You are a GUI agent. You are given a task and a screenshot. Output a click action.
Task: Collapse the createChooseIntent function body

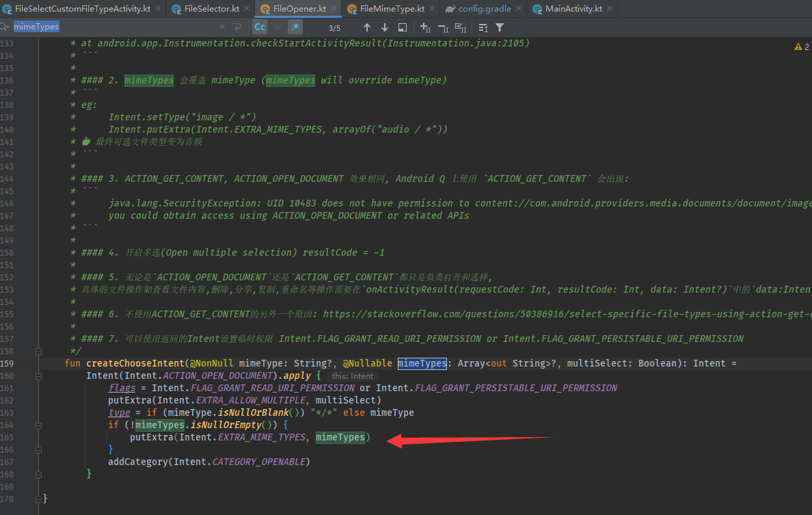pos(38,375)
